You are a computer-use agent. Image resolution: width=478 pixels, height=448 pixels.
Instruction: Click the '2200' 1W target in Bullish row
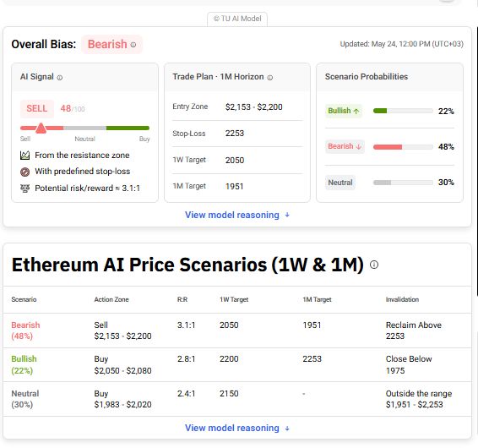pyautogui.click(x=229, y=359)
